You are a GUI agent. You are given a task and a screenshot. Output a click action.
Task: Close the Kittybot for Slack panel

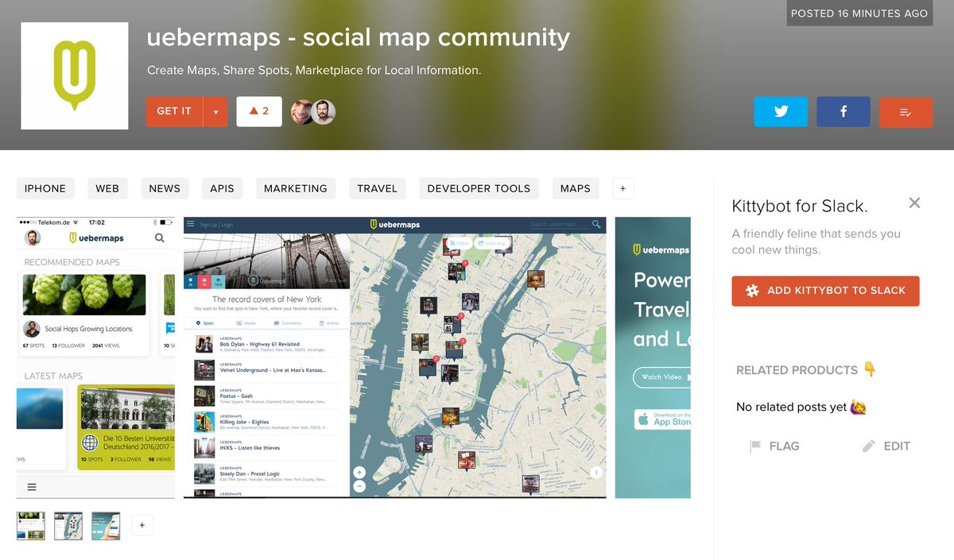(x=914, y=203)
